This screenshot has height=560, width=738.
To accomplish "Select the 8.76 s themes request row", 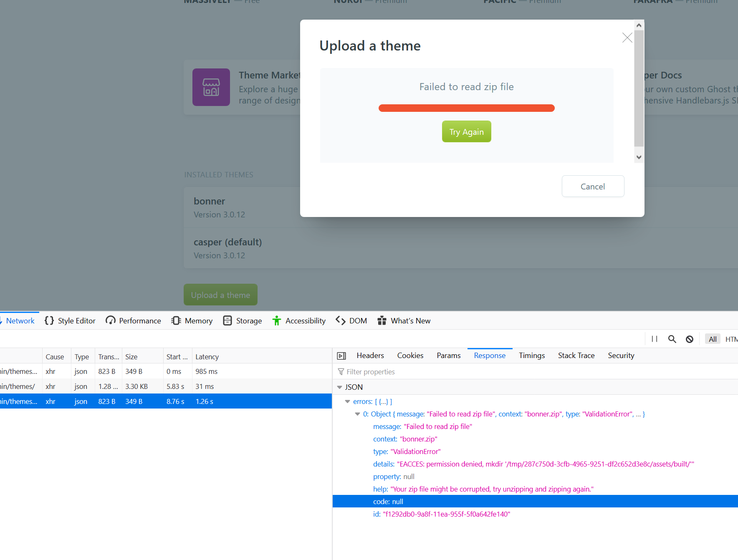I will click(167, 401).
